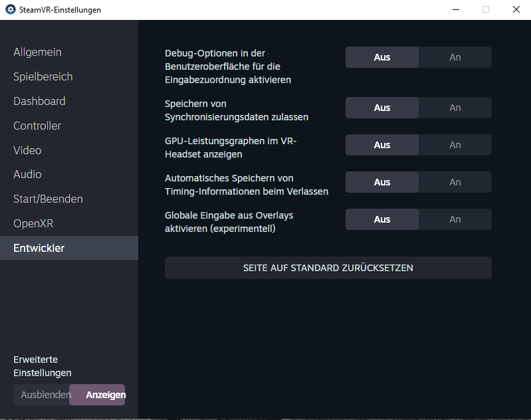Go to the Controller settings page
Viewport: 531px width, 420px height.
[x=37, y=126]
